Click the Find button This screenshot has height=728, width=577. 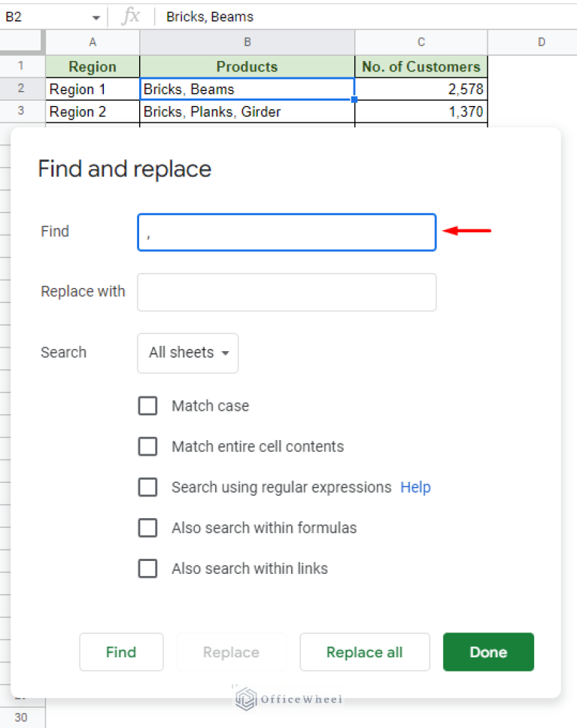click(121, 652)
